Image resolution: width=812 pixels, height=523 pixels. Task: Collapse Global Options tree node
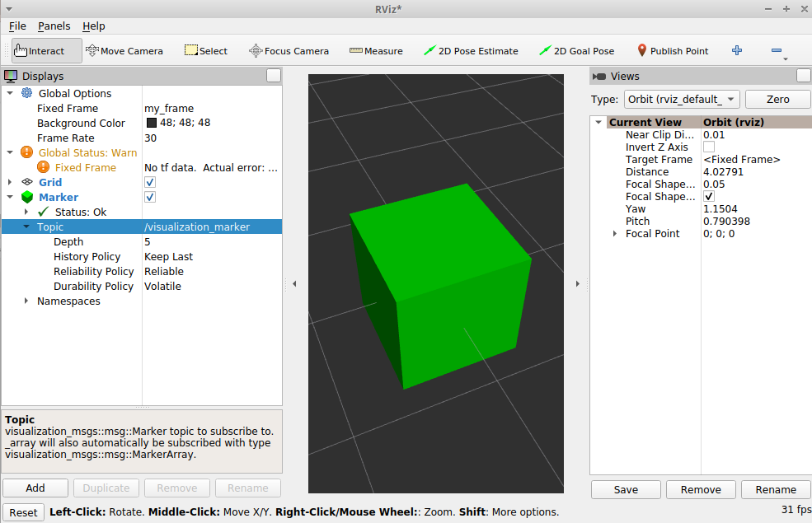coord(10,93)
